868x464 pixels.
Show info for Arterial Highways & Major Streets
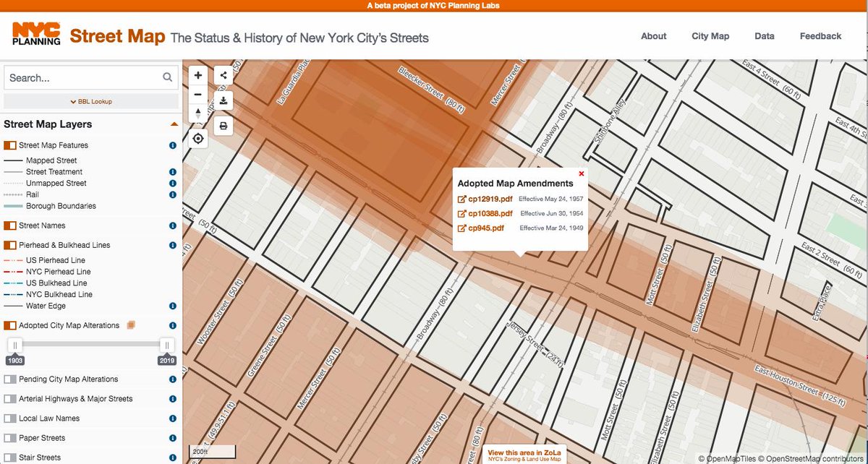coord(173,399)
